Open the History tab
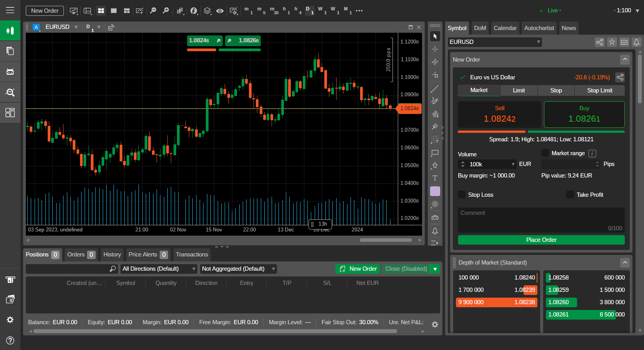Screen dimensions: 644x350 [112, 255]
